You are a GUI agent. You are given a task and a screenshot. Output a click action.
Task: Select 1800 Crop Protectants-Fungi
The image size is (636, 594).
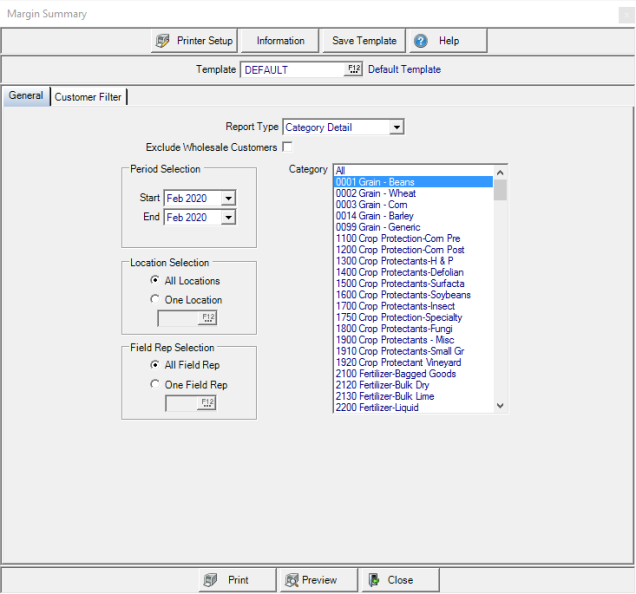point(413,329)
